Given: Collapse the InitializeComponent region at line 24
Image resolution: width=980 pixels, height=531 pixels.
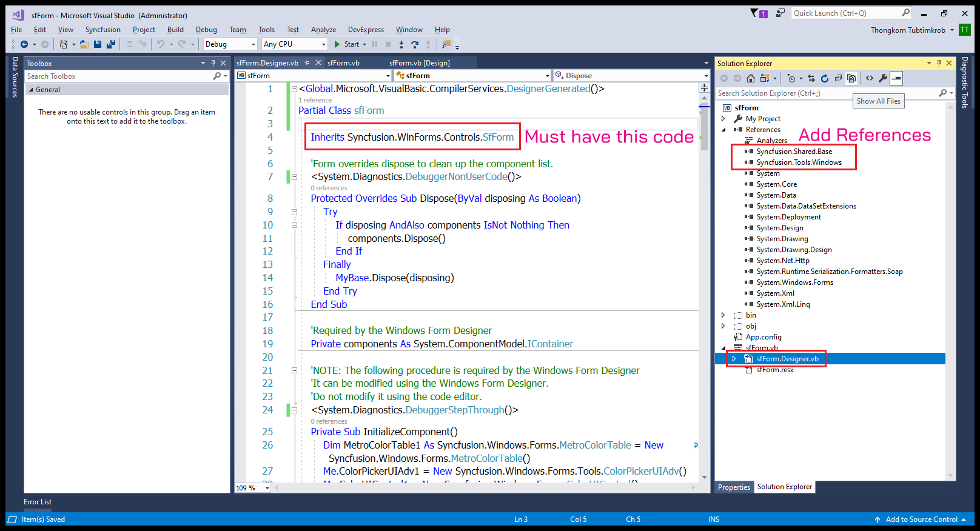Looking at the screenshot, I should click(294, 410).
